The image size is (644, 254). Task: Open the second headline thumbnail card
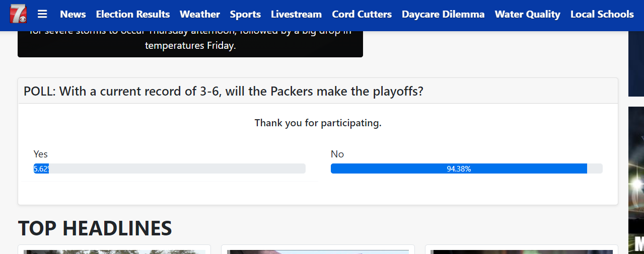[318, 249]
